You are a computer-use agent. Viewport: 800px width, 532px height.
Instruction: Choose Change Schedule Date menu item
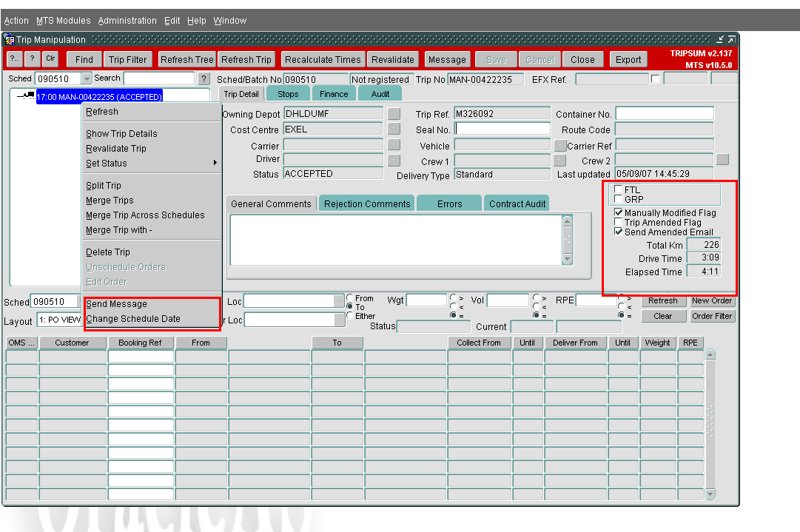pos(133,318)
